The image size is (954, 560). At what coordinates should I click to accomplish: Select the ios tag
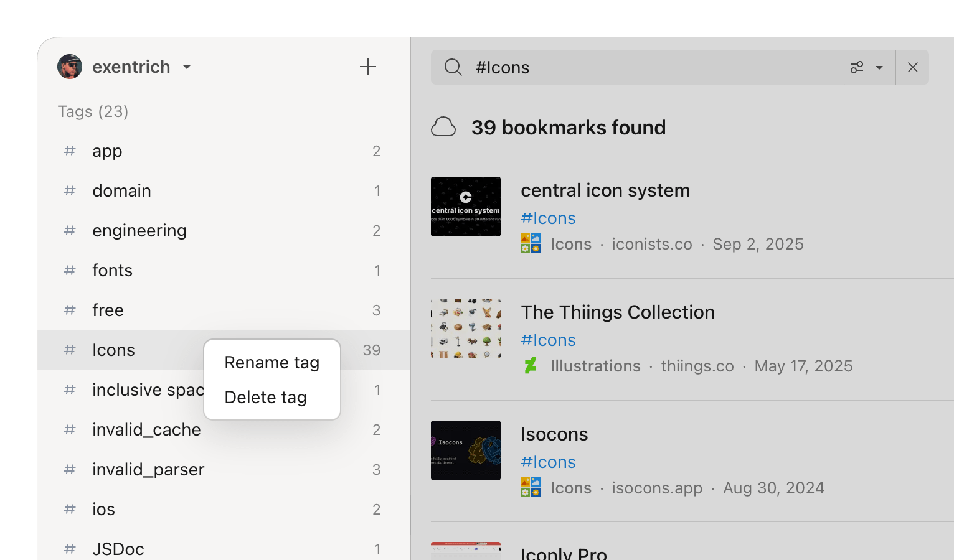point(224,510)
